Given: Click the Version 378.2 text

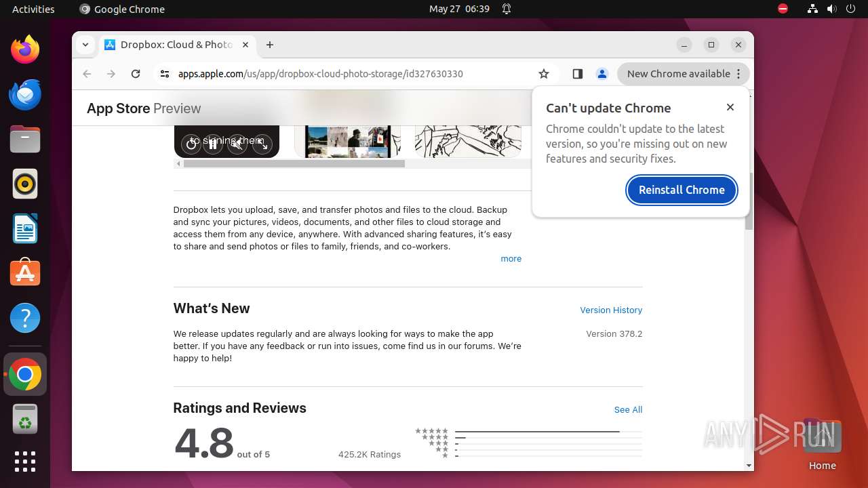Looking at the screenshot, I should (x=614, y=333).
